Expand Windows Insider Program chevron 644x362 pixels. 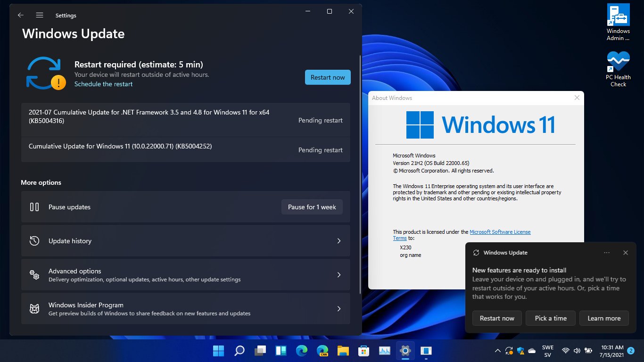339,309
